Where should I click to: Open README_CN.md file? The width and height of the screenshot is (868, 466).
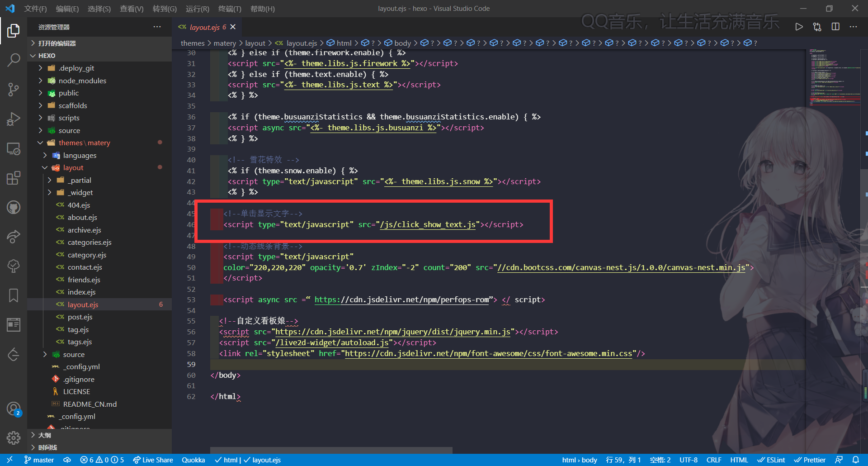click(x=99, y=404)
